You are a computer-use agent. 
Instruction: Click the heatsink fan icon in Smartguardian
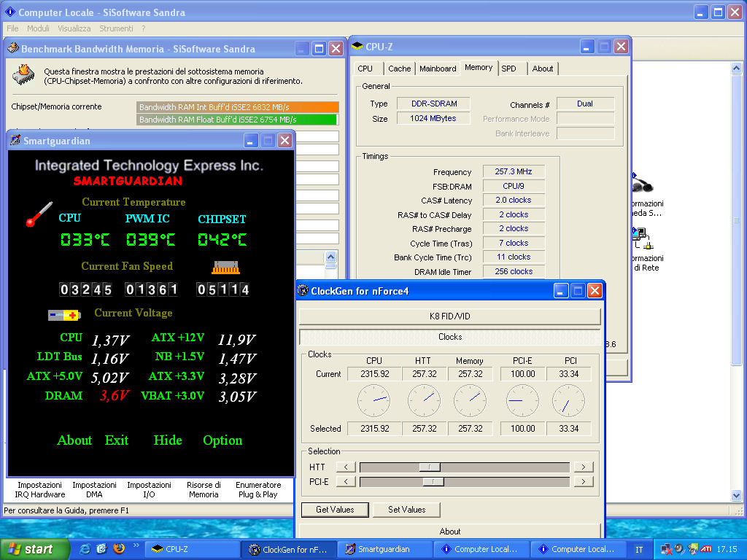pyautogui.click(x=226, y=268)
